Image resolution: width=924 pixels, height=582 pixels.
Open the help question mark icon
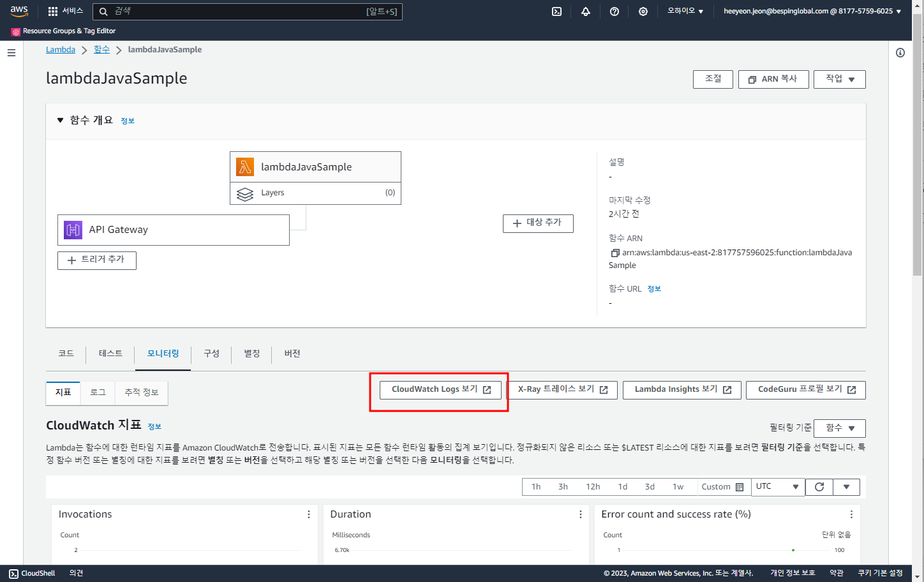point(614,11)
